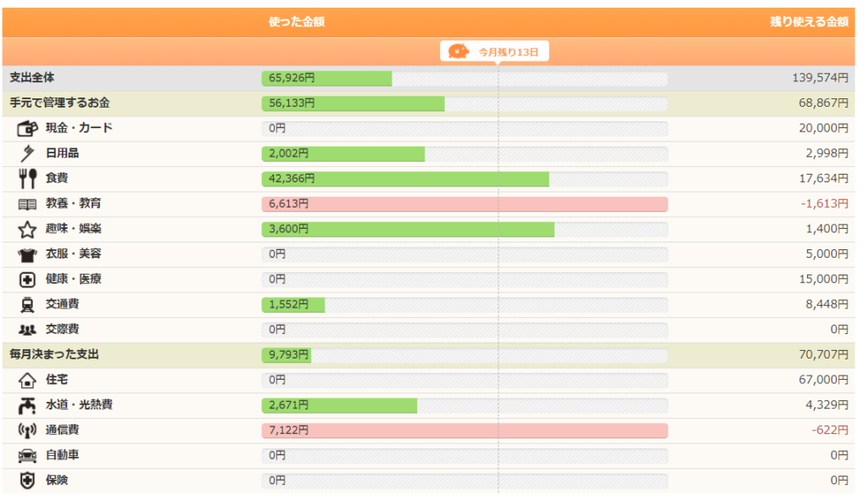868x501 pixels.
Task: Select the T-shirt 衣服・美容 icon
Action: click(27, 254)
